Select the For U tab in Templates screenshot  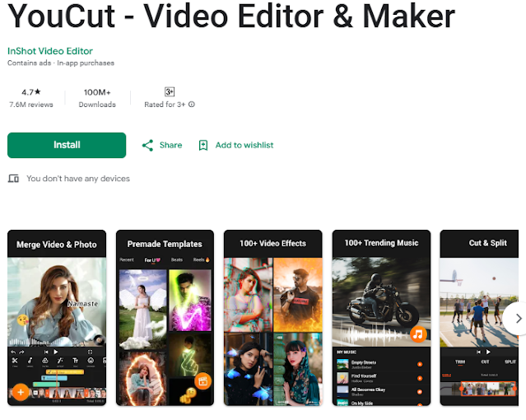point(152,260)
